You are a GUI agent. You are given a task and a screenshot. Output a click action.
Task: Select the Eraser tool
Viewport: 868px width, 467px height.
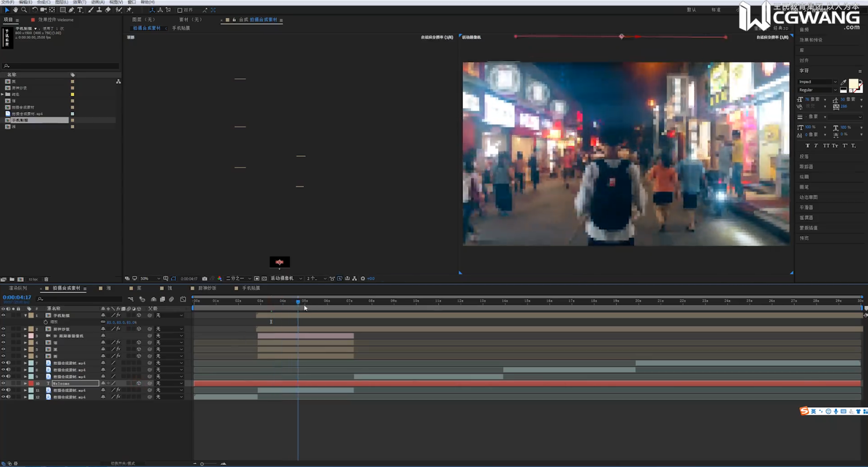[x=107, y=10]
